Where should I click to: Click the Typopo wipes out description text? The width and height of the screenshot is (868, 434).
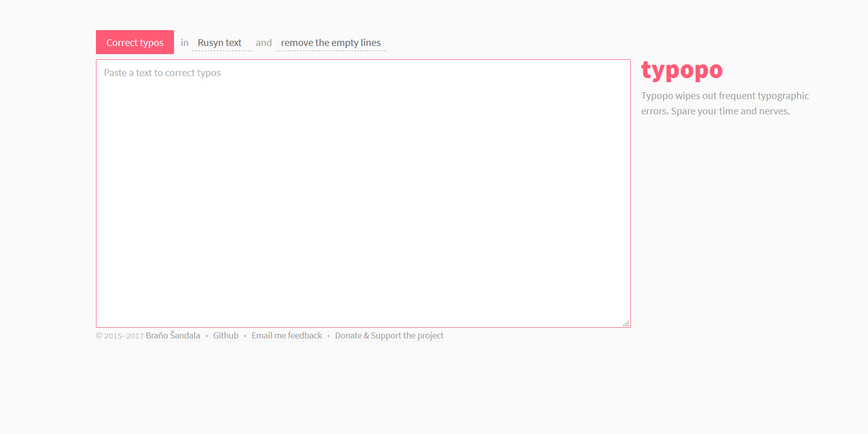pyautogui.click(x=725, y=103)
